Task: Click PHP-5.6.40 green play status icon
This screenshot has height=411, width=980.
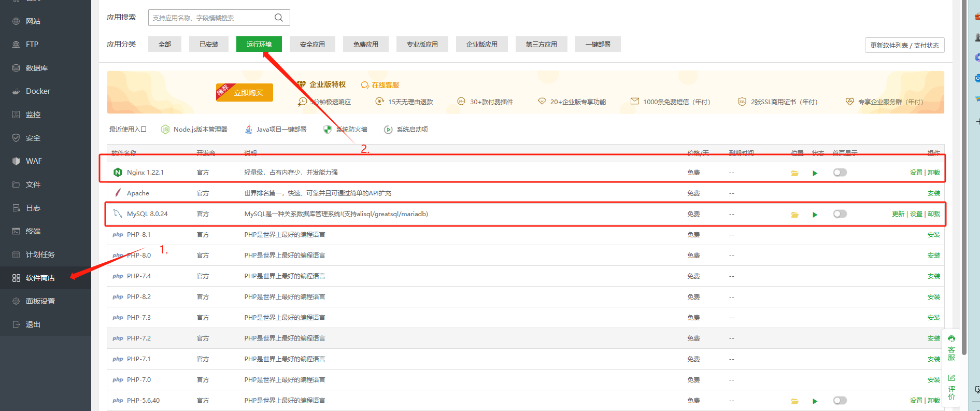Action: pyautogui.click(x=815, y=401)
